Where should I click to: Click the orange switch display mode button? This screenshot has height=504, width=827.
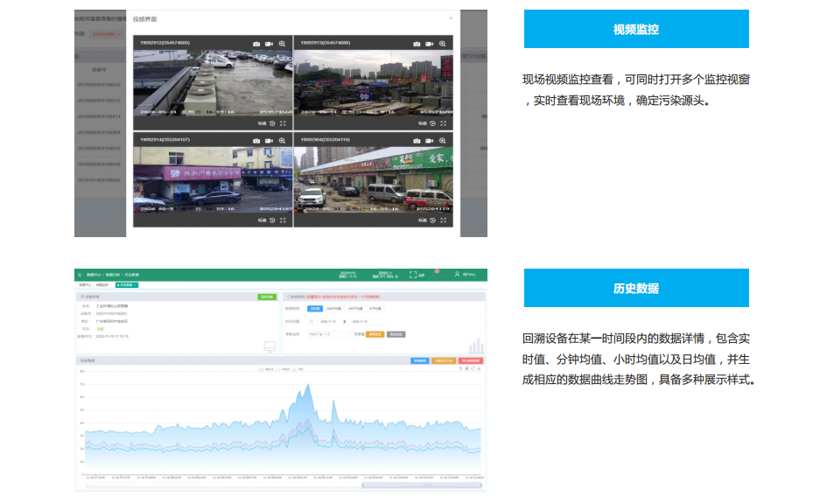tap(444, 360)
